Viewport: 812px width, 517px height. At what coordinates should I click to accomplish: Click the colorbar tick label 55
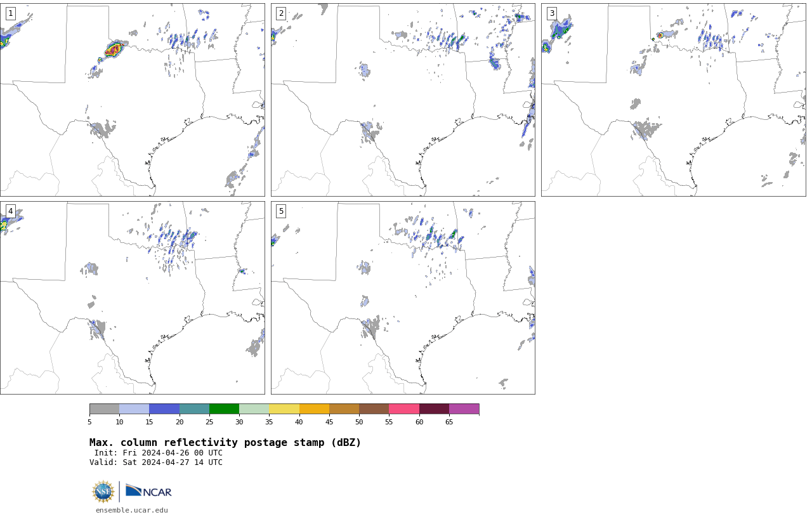[x=389, y=422]
